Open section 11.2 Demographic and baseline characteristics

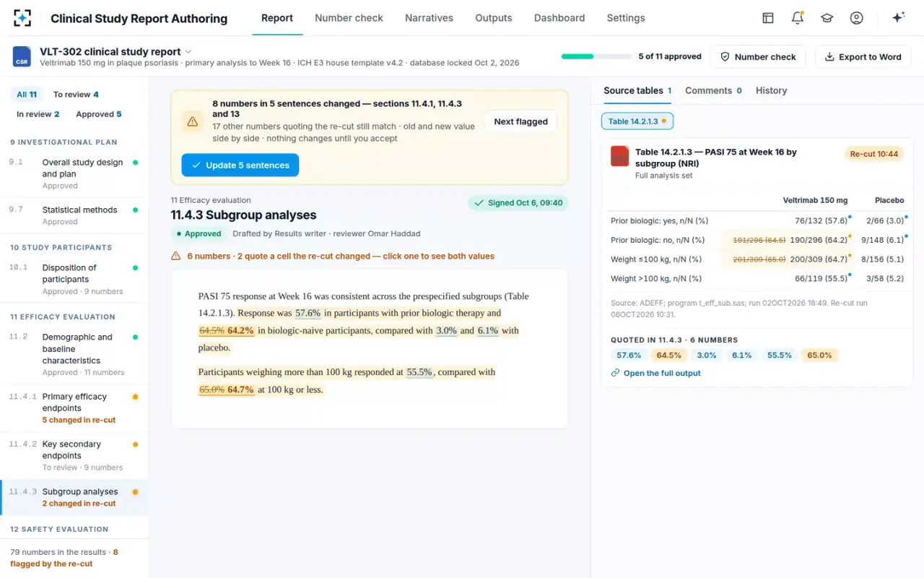(74, 354)
